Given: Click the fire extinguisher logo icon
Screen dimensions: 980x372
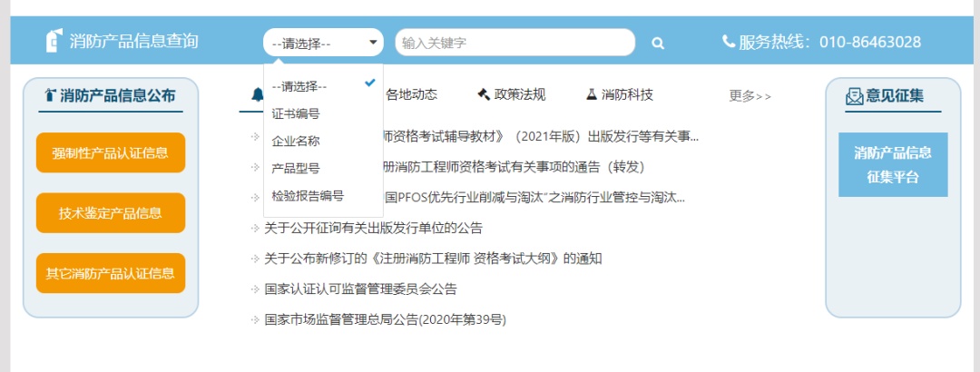Looking at the screenshot, I should click(54, 41).
